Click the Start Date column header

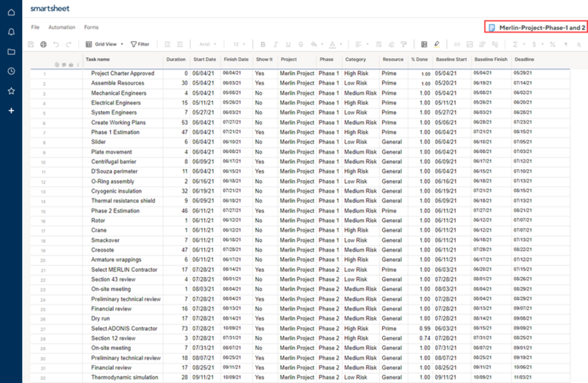(205, 60)
